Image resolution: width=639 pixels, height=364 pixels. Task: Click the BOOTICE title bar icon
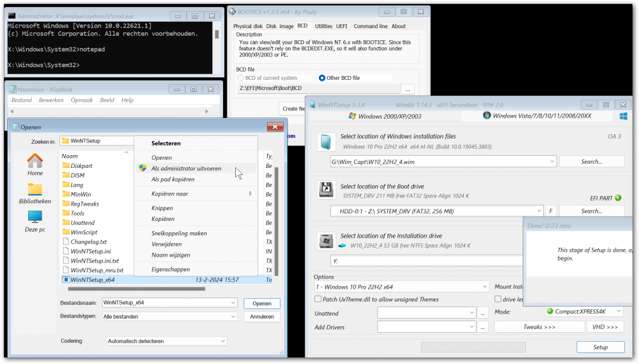click(233, 11)
